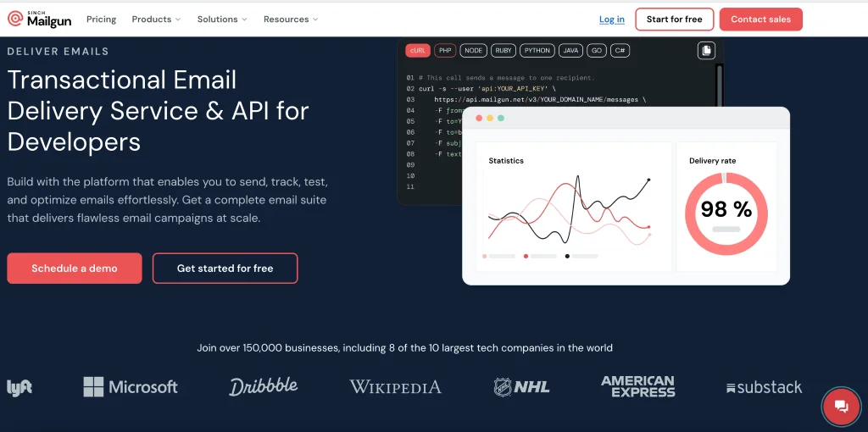Open the Pricing page
This screenshot has width=868, height=432.
[102, 19]
